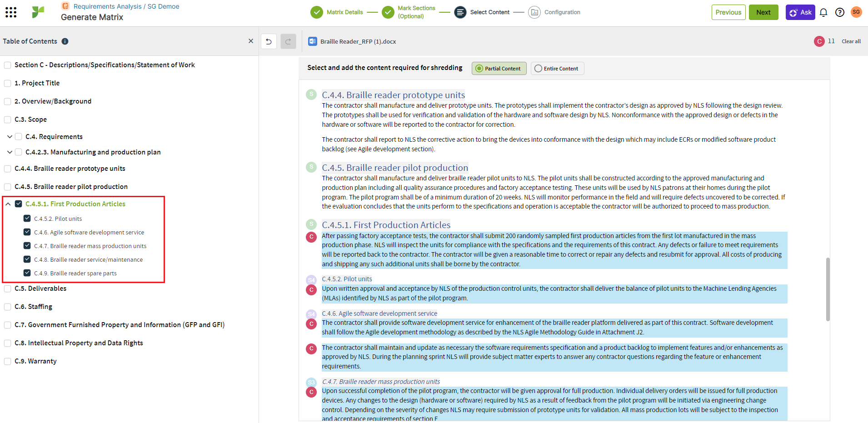The height and width of the screenshot is (423, 868).
Task: Close the Table of Contents panel
Action: point(251,41)
